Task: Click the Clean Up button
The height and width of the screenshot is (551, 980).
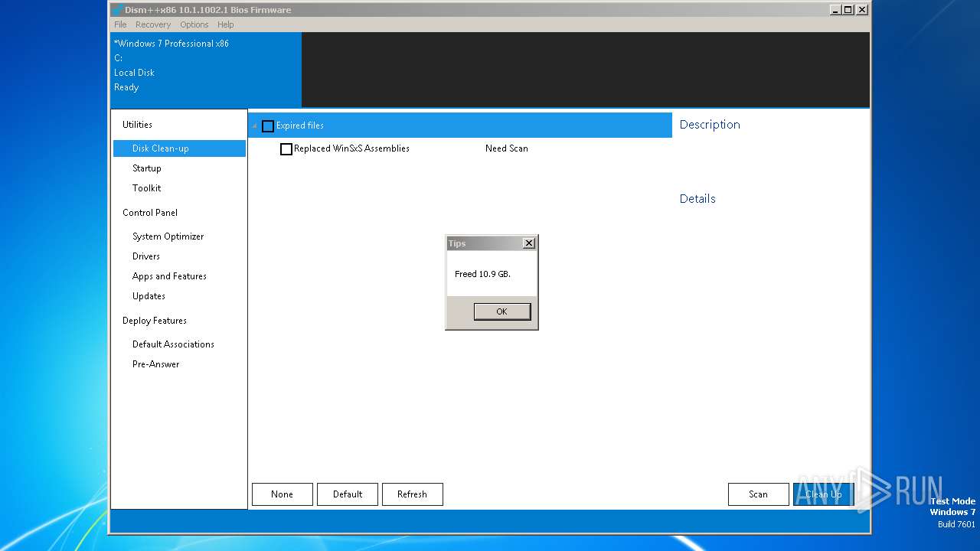Action: 823,494
